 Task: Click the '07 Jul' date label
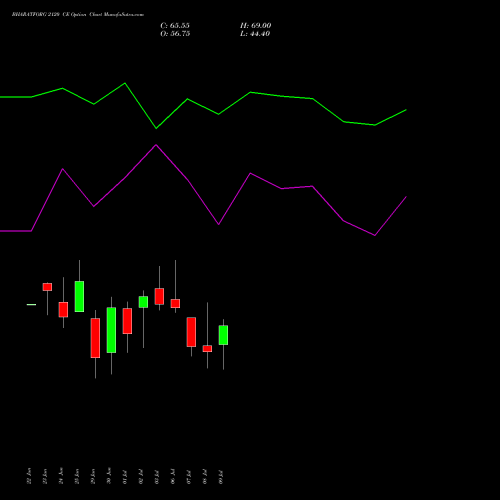coord(189,477)
